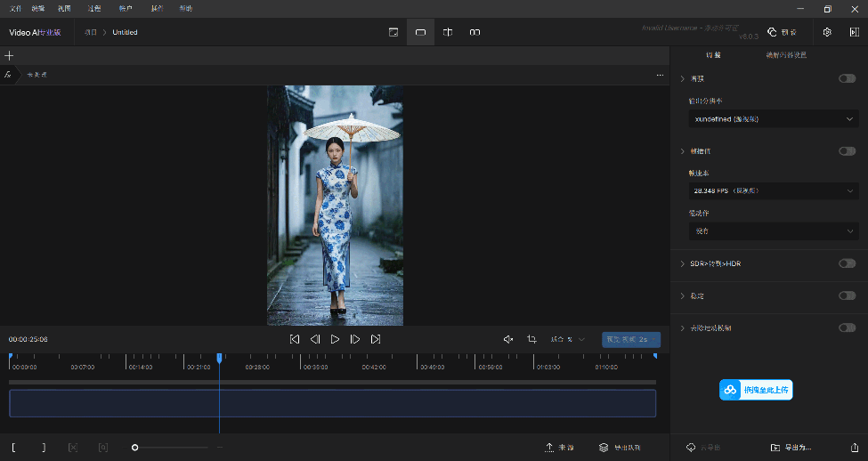The image size is (868, 461).
Task: Select the split view layout icon
Action: (x=448, y=32)
